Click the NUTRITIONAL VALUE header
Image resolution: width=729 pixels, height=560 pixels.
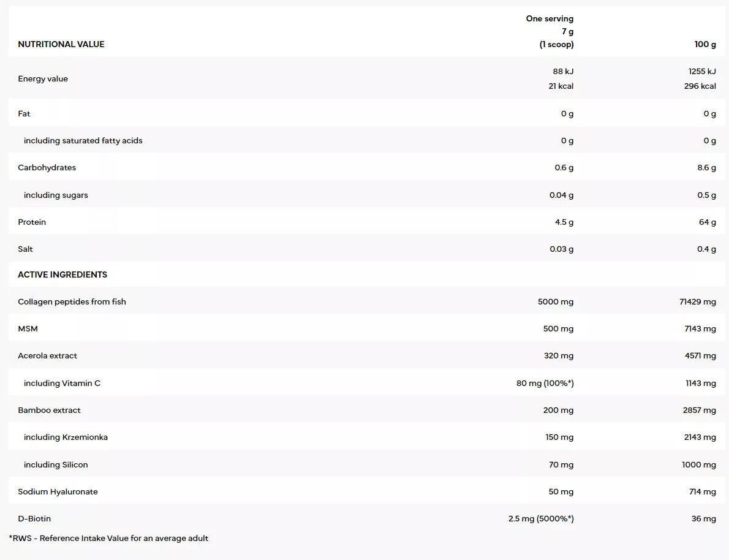(61, 44)
